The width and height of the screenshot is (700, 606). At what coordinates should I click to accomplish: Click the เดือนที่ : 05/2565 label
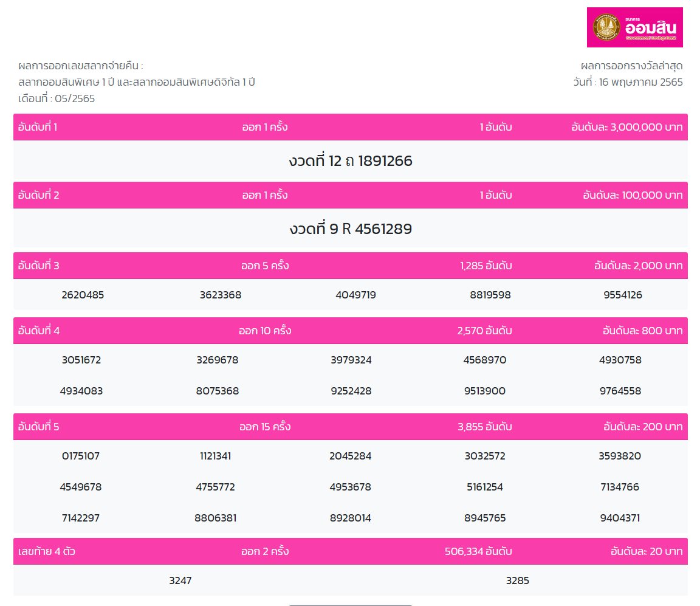click(x=57, y=98)
